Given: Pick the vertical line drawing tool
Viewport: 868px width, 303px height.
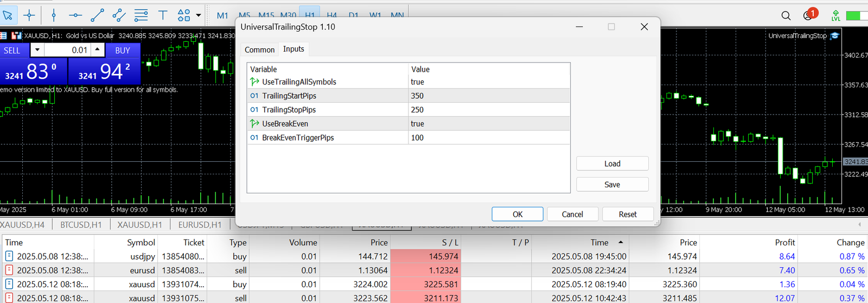Looking at the screenshot, I should pyautogui.click(x=54, y=15).
